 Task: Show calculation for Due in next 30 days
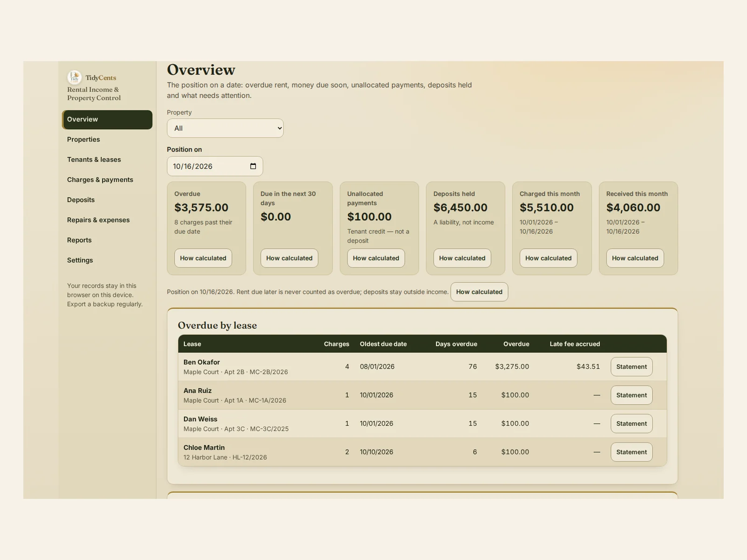(x=289, y=258)
